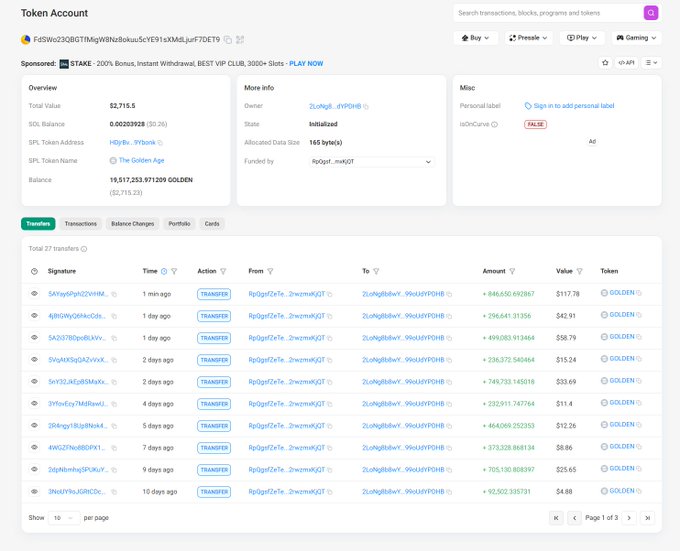
Task: Copy the owner address 2LoNg8
Action: click(366, 106)
